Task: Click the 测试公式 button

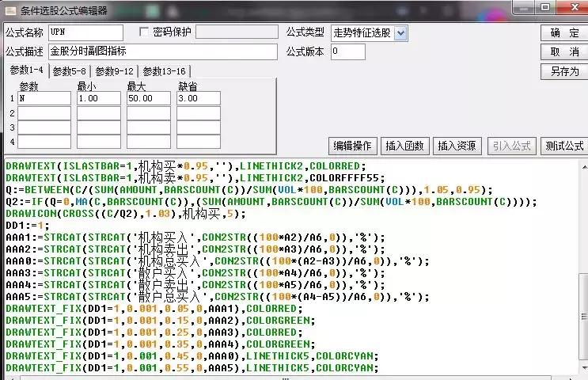Action: [x=564, y=146]
